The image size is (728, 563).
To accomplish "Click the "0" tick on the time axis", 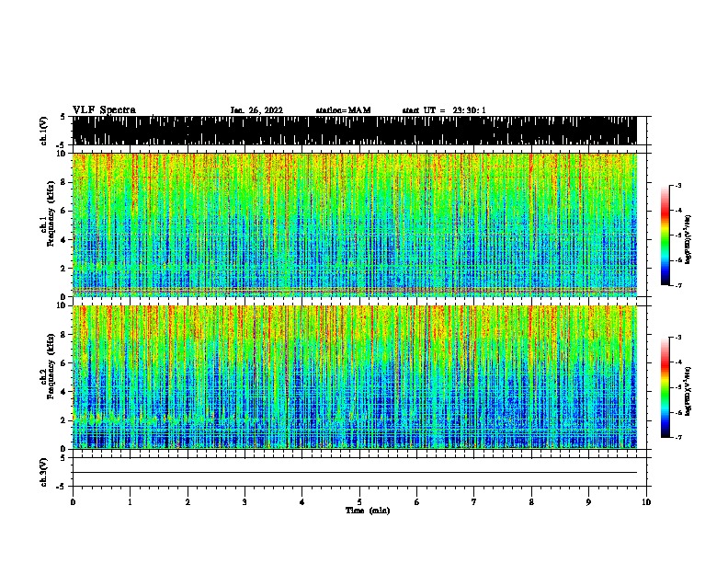I will pos(73,502).
